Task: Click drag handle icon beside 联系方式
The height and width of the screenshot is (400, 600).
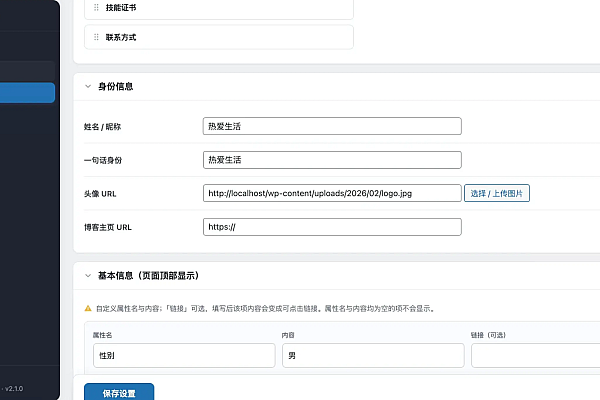Action: (96, 37)
